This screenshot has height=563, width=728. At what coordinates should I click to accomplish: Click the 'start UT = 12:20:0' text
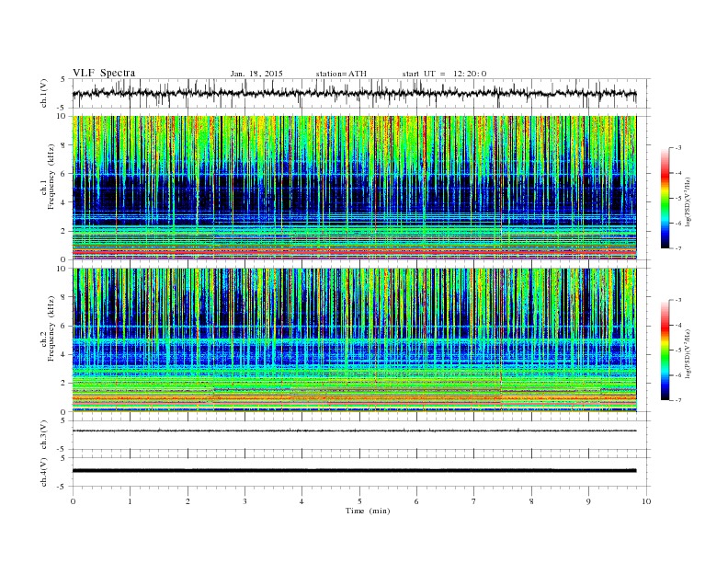point(444,74)
